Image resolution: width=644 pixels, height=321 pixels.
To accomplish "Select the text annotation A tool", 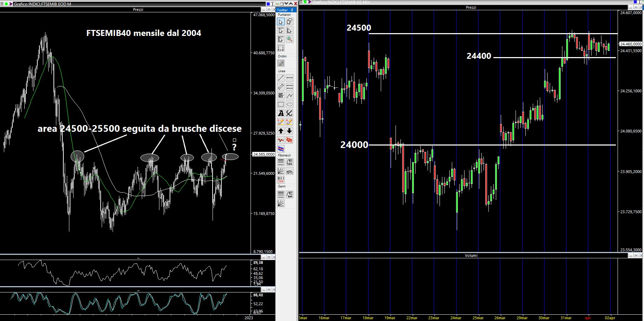I will (280, 113).
